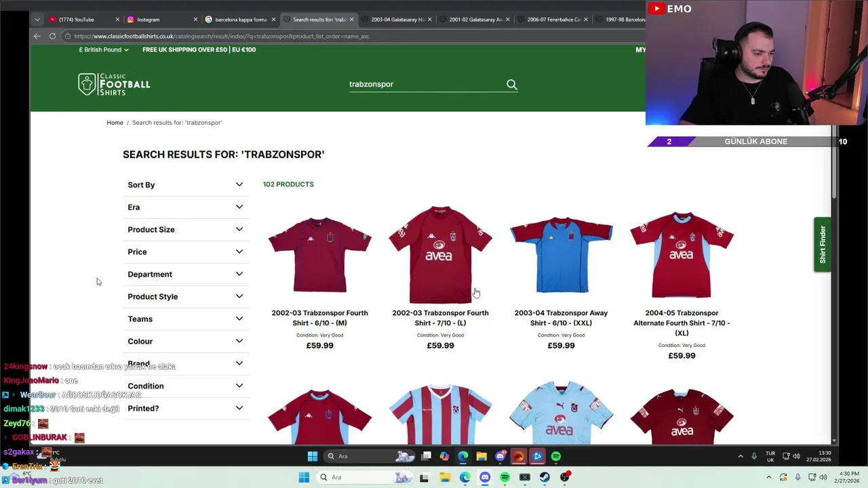The width and height of the screenshot is (868, 488).
Task: Show hidden icons on the light taskbar tray
Action: click(x=769, y=477)
